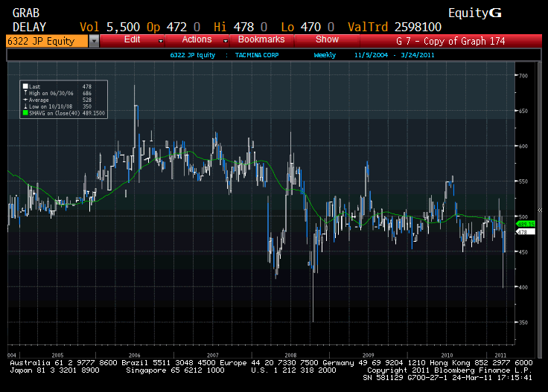The height and width of the screenshot is (392, 548).
Task: Click the 2008 year label on time axis
Action: [291, 356]
